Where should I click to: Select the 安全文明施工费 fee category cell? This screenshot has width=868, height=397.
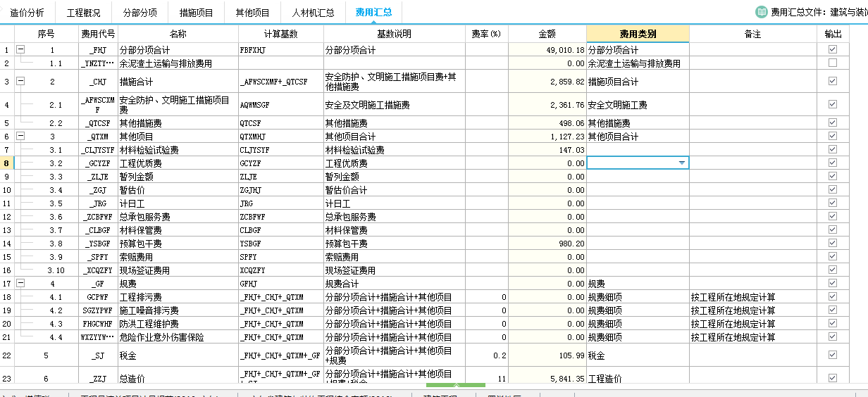click(638, 105)
